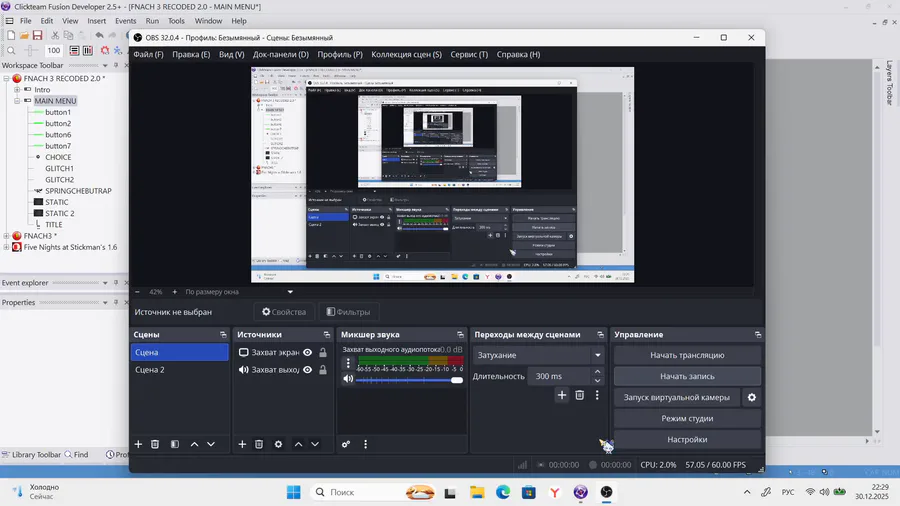Open the preview scaling dropdown По размеру окна
The image size is (900, 506).
tap(239, 291)
